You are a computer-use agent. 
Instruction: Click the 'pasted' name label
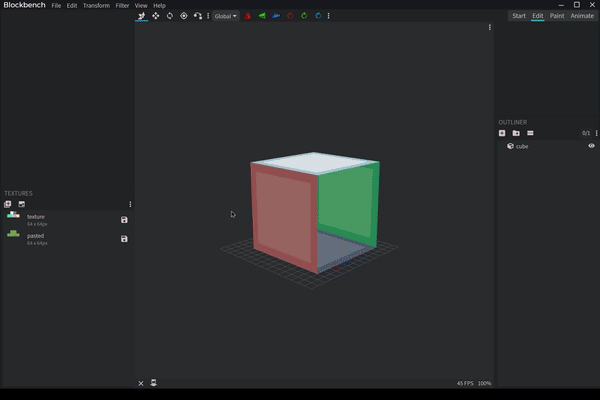(36, 236)
